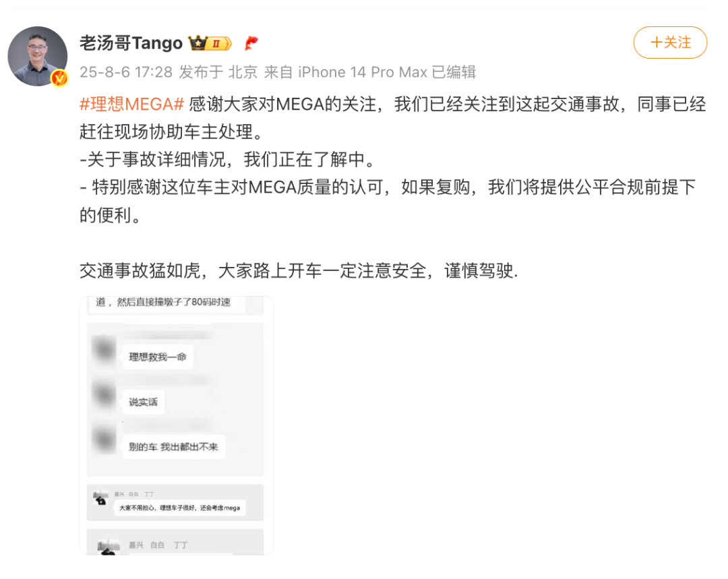Image resolution: width=728 pixels, height=579 pixels.
Task: Click the red koi fish badge icon
Action: (x=251, y=43)
